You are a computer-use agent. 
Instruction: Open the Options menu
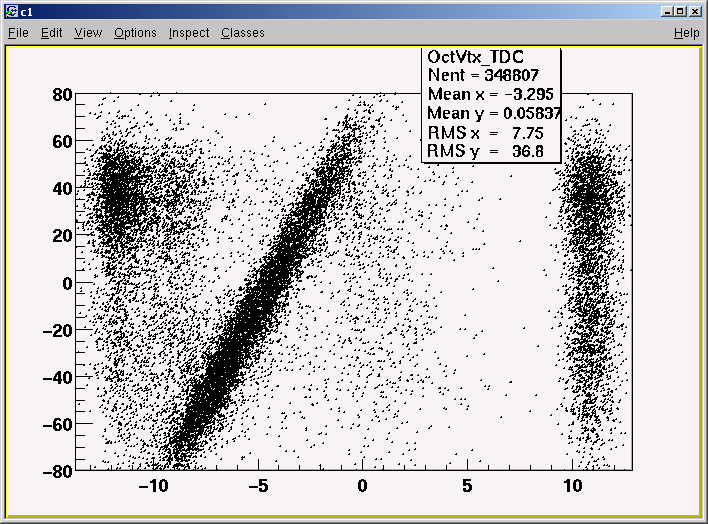point(135,33)
